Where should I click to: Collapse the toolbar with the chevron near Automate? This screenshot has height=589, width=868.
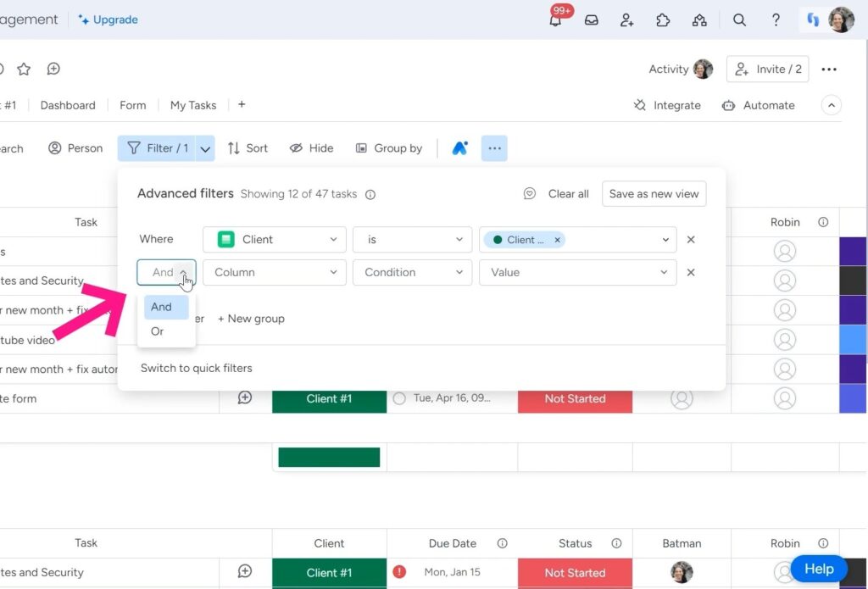[832, 104]
